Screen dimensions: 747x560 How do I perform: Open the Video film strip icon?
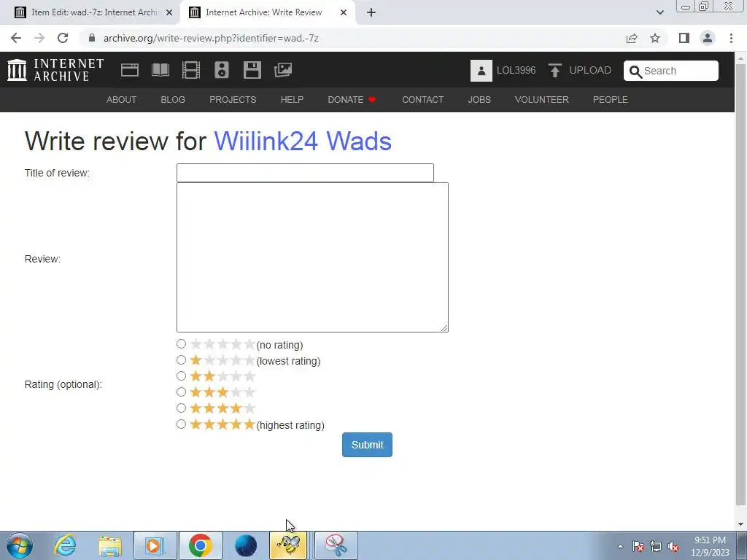(191, 70)
